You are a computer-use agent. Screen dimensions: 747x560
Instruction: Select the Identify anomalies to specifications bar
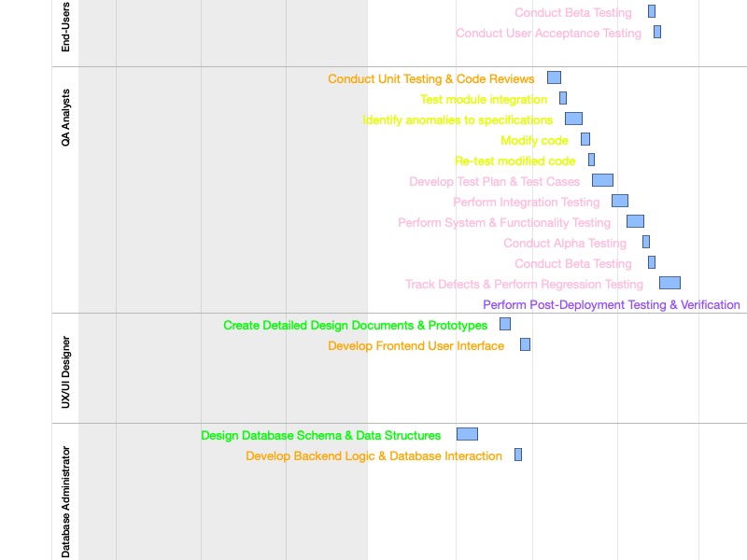(573, 119)
